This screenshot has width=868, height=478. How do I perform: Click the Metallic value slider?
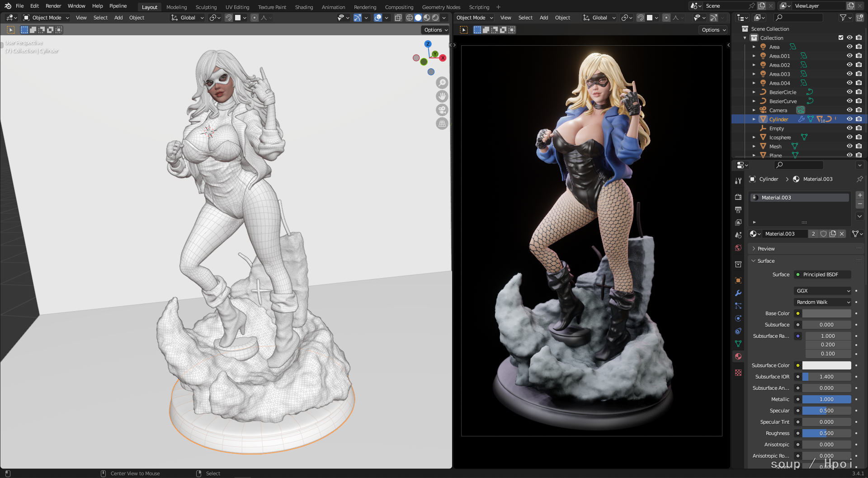coord(826,399)
